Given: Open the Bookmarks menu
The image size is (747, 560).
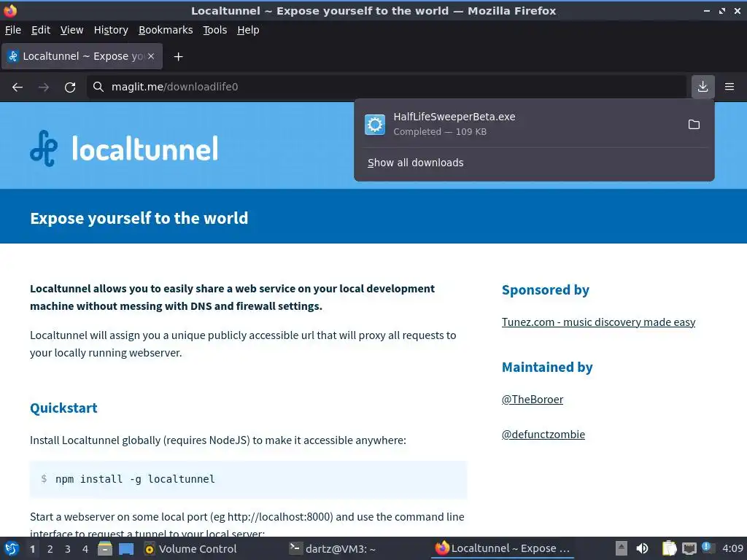Looking at the screenshot, I should [x=166, y=30].
